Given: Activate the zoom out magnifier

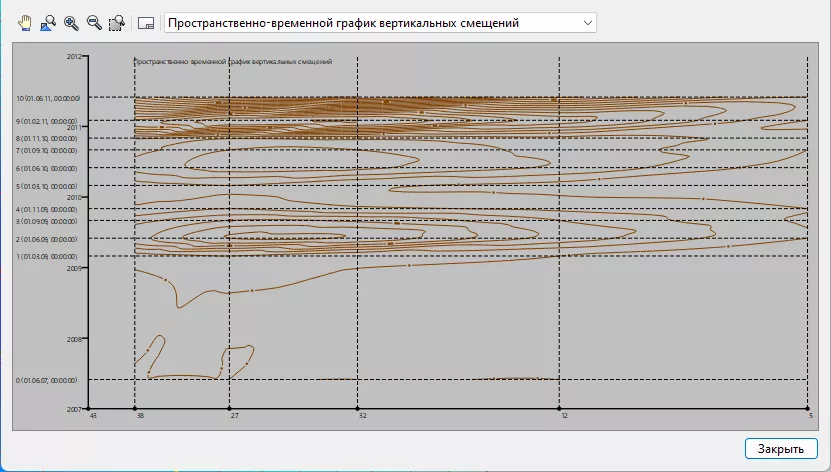Looking at the screenshot, I should pos(93,22).
